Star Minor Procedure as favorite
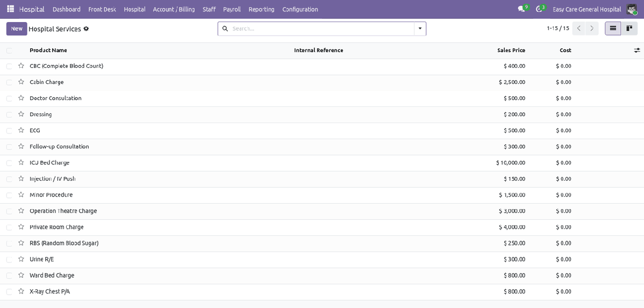644x308 pixels. tap(21, 195)
